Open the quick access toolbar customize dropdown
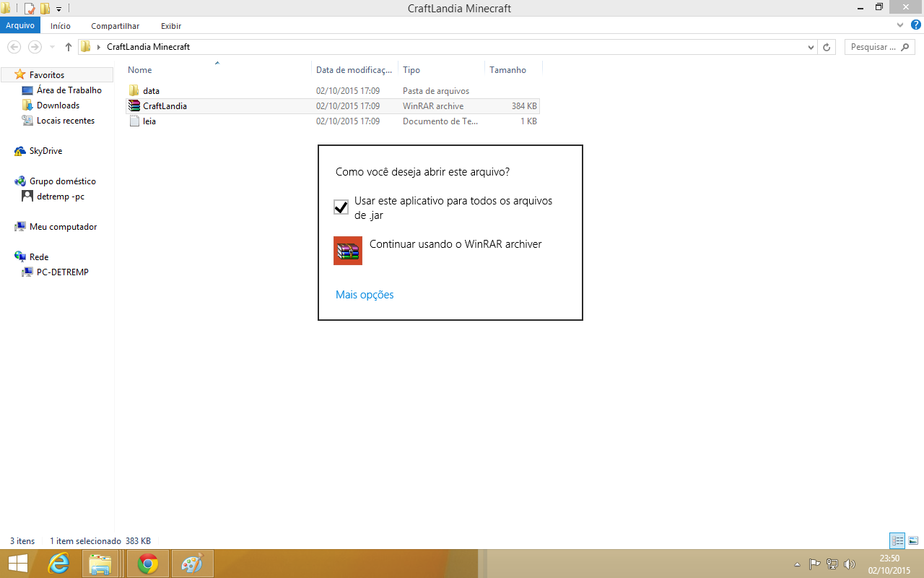Screen dimensions: 924x578 click(x=59, y=9)
